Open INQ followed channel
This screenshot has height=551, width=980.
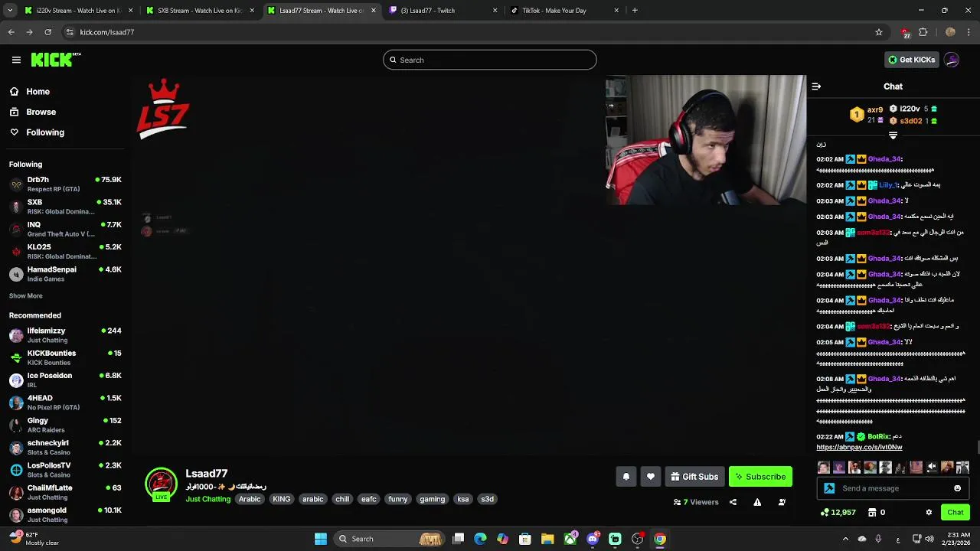(65, 229)
